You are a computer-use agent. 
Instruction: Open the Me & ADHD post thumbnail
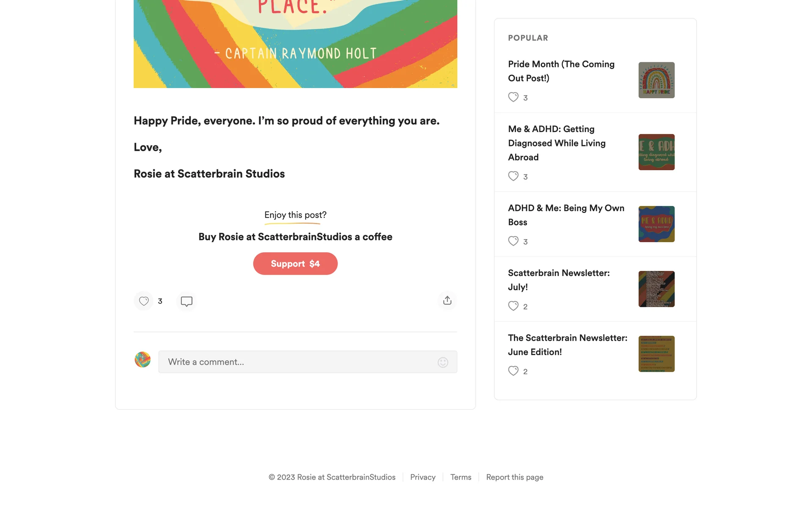click(x=656, y=152)
